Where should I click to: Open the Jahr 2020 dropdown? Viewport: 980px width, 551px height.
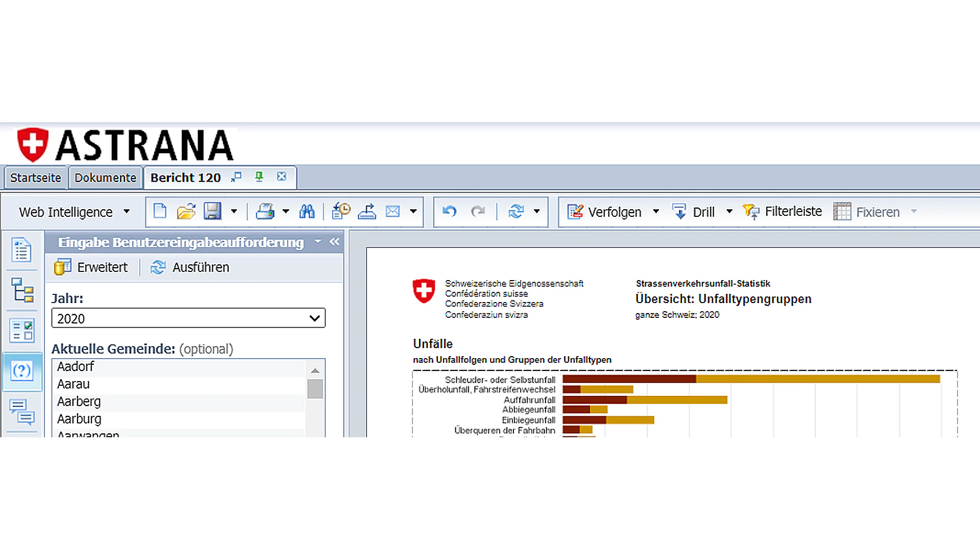click(x=314, y=318)
